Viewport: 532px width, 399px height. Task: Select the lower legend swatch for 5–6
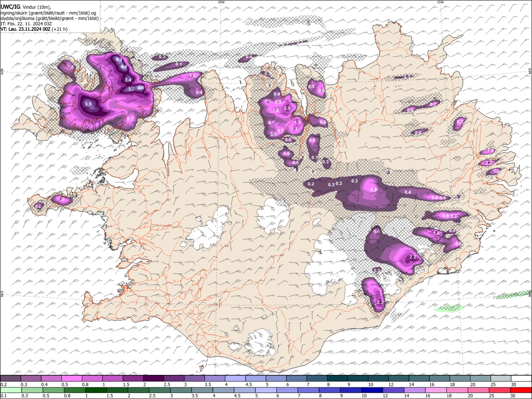266,390
